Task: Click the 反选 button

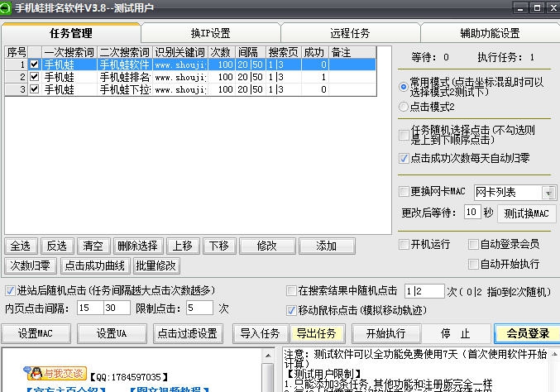Action: click(57, 246)
